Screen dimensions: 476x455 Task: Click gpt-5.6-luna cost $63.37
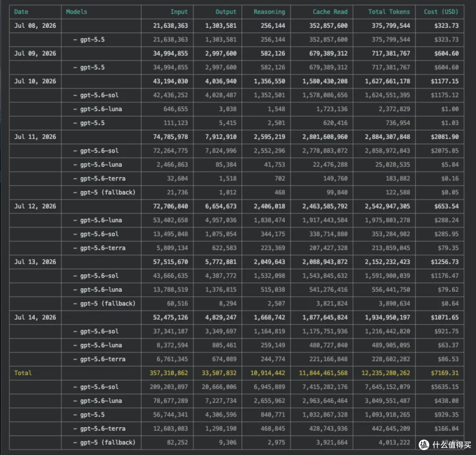click(x=448, y=345)
